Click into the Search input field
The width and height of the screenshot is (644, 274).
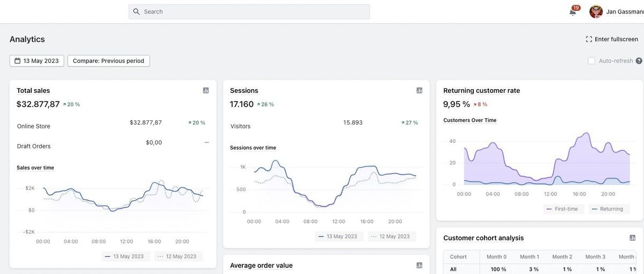(252, 12)
